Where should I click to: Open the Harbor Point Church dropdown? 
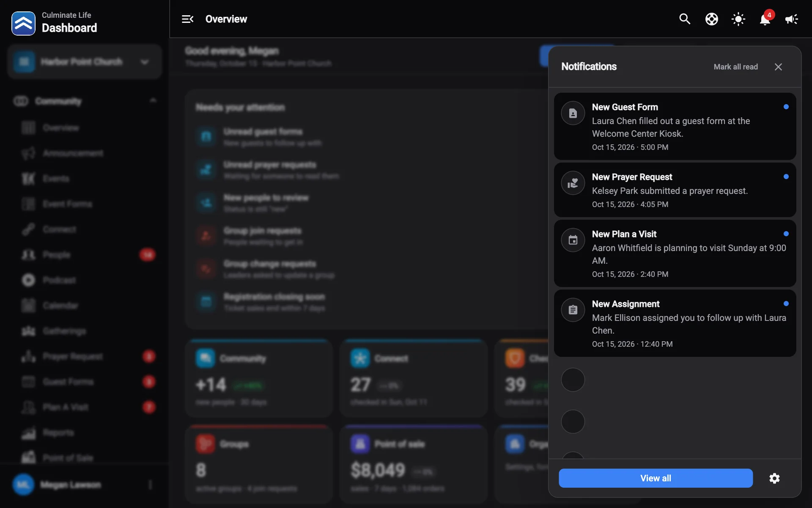85,62
